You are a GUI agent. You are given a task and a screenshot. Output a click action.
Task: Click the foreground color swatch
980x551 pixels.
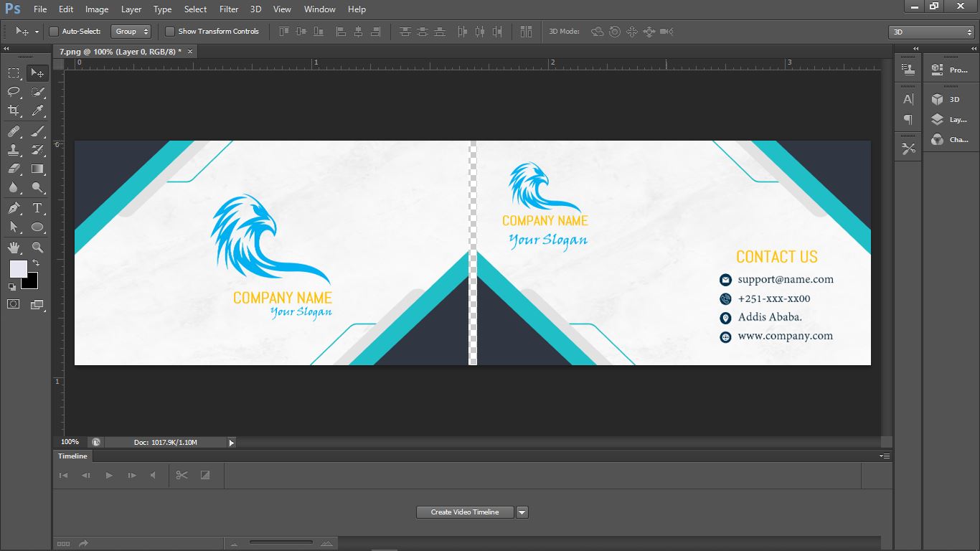coord(18,269)
